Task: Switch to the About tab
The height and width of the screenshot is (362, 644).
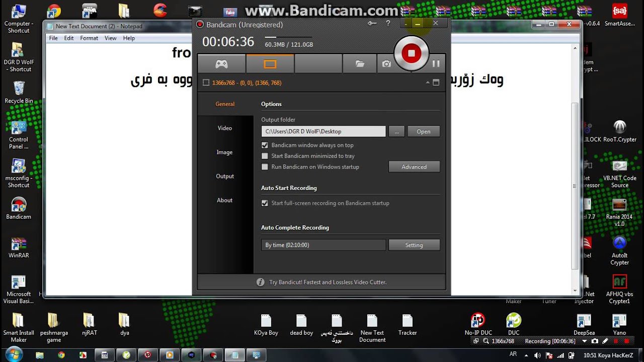Action: tap(225, 200)
